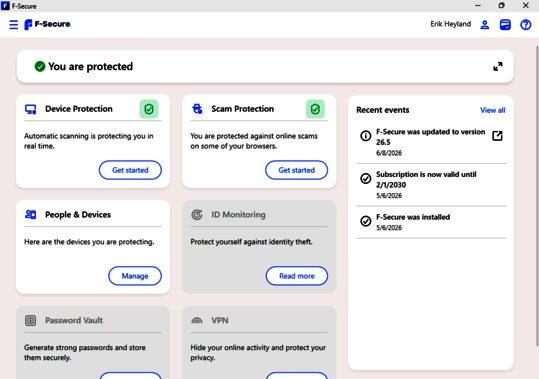Screen dimensions: 539x379
Task: Open the subscription card icon in header
Action: tap(505, 25)
